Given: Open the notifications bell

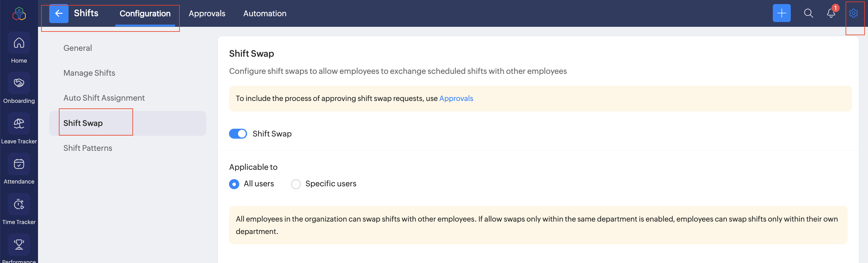Looking at the screenshot, I should tap(831, 13).
